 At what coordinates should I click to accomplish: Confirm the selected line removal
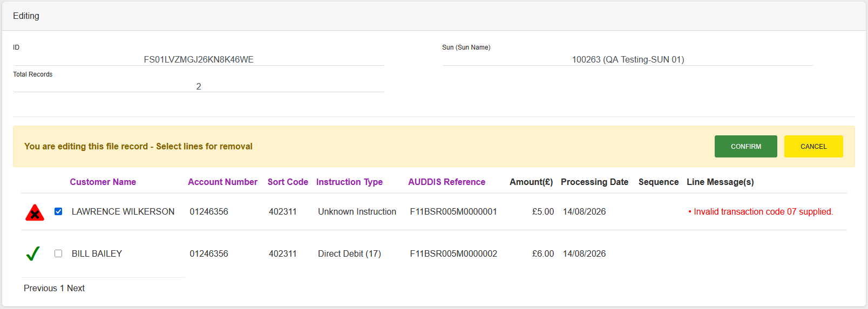coord(745,147)
